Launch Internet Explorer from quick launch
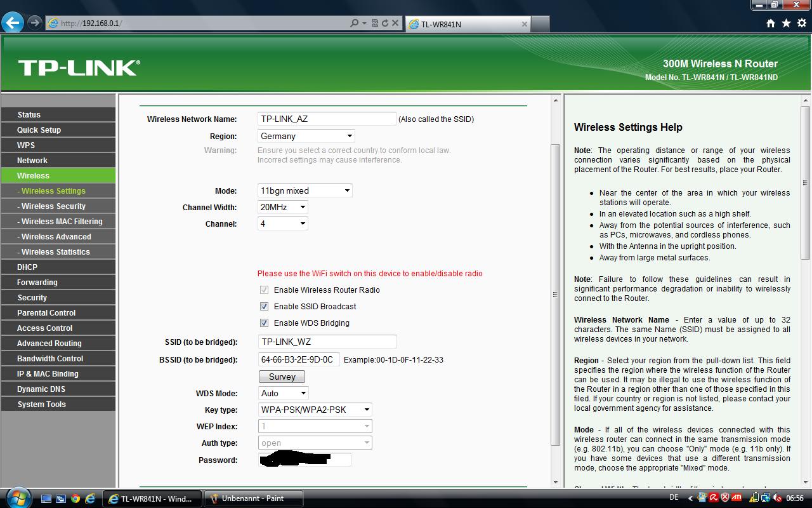812x508 pixels. pos(90,498)
